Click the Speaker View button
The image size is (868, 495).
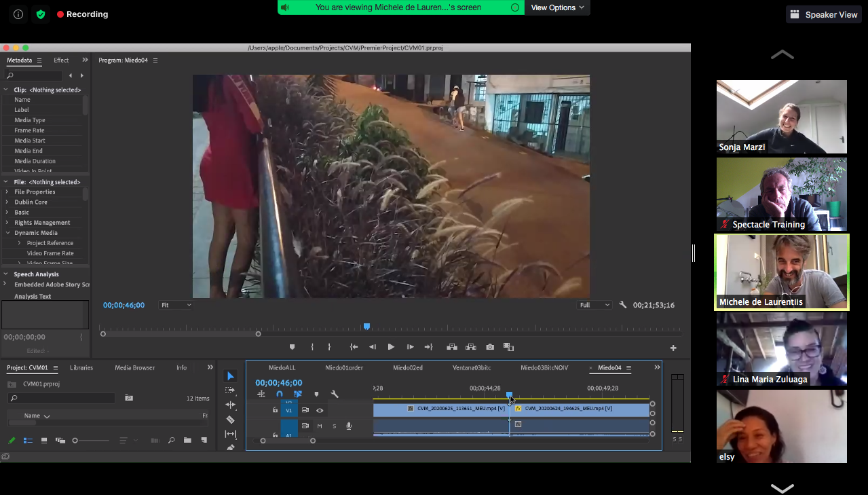(824, 14)
